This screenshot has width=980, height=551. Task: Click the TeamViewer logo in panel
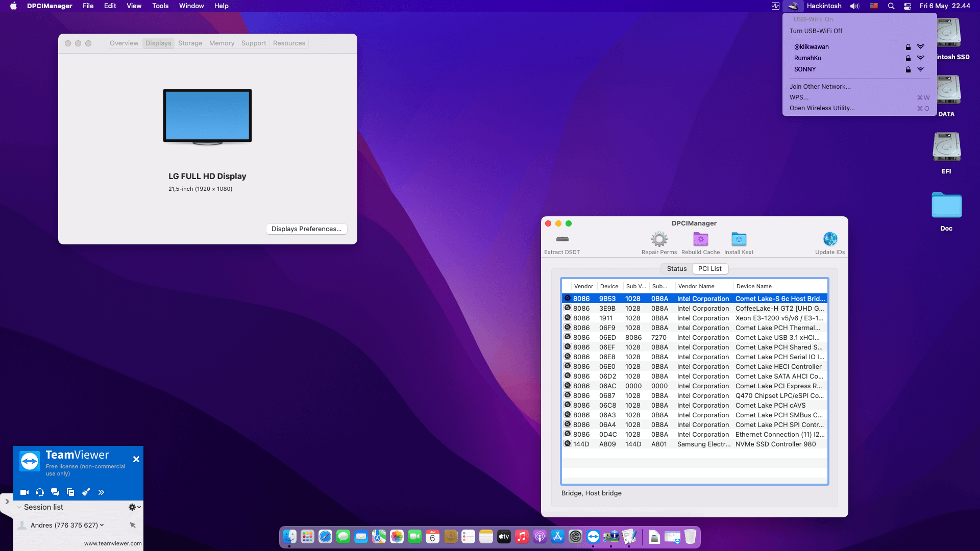[30, 461]
